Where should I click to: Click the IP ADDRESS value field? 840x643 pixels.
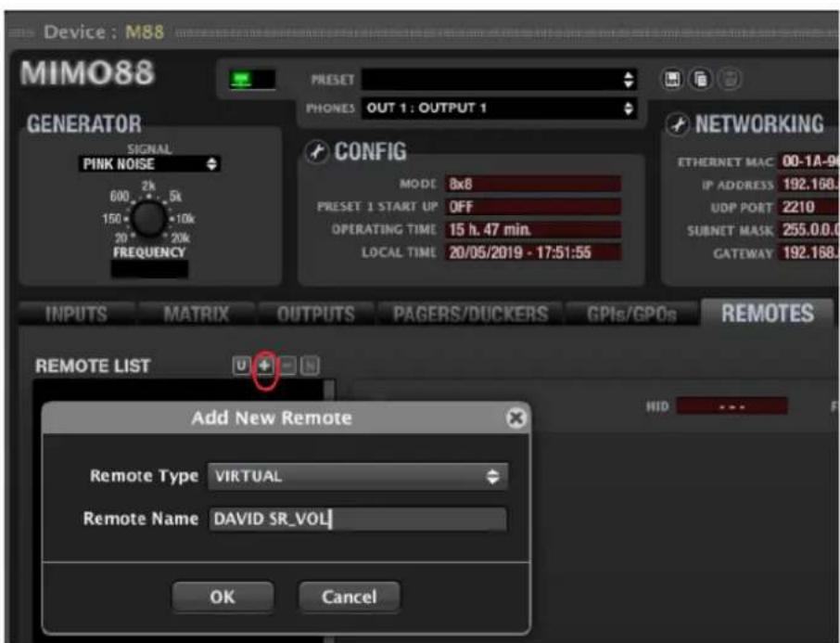tap(808, 185)
